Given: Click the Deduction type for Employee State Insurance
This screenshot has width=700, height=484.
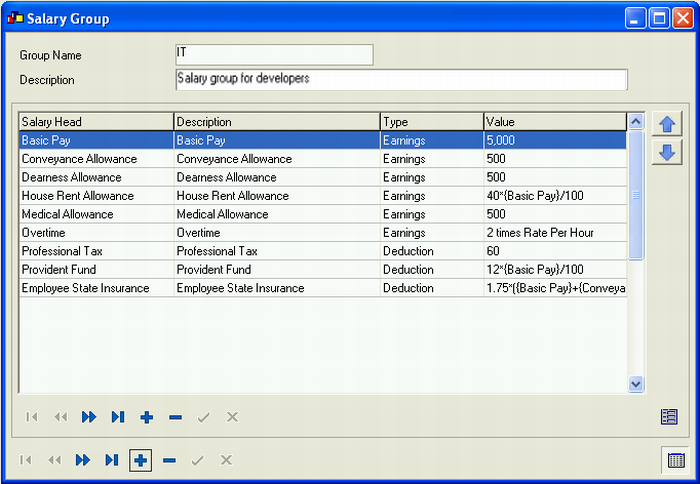Looking at the screenshot, I should click(x=432, y=288).
